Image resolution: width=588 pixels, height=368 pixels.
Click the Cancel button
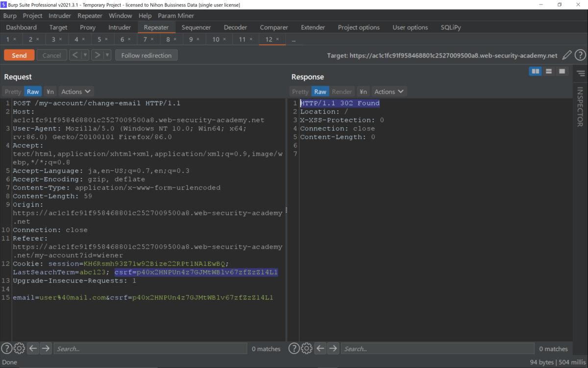(x=51, y=55)
